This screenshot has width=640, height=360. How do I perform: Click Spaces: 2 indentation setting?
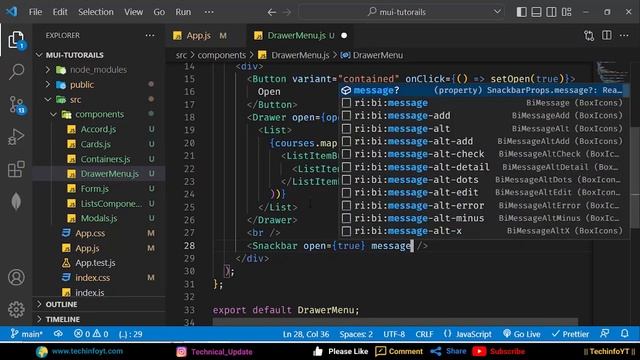click(356, 334)
